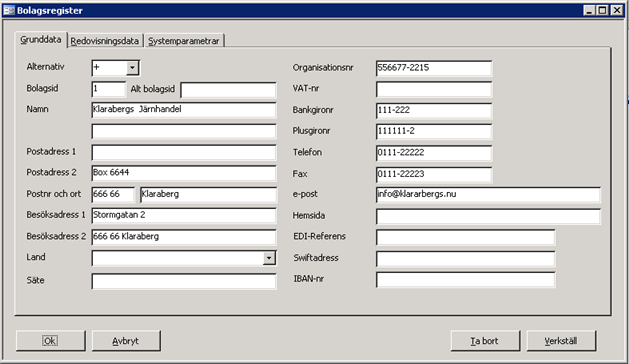This screenshot has width=629, height=364.
Task: Delete the record with Ta bort
Action: 485,341
